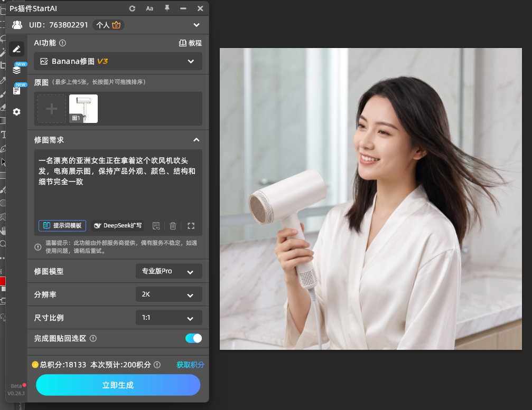
Task: Open the layers sidebar tab marked NEW
Action: [16, 70]
